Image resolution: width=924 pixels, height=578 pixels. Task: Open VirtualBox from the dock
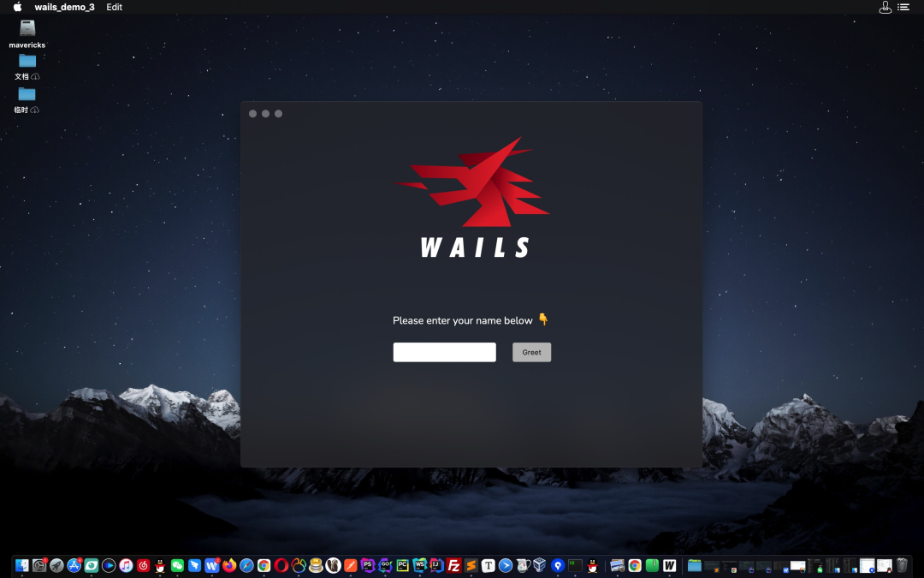pyautogui.click(x=540, y=566)
